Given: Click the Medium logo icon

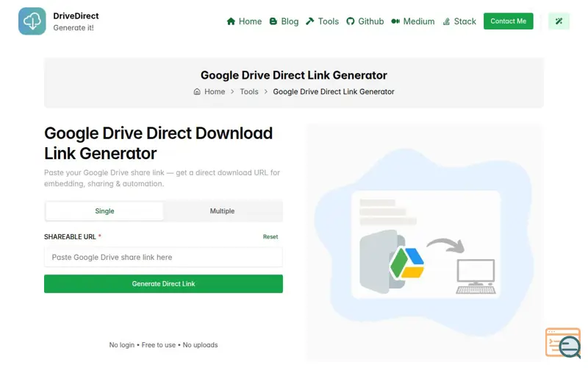Looking at the screenshot, I should pos(395,21).
